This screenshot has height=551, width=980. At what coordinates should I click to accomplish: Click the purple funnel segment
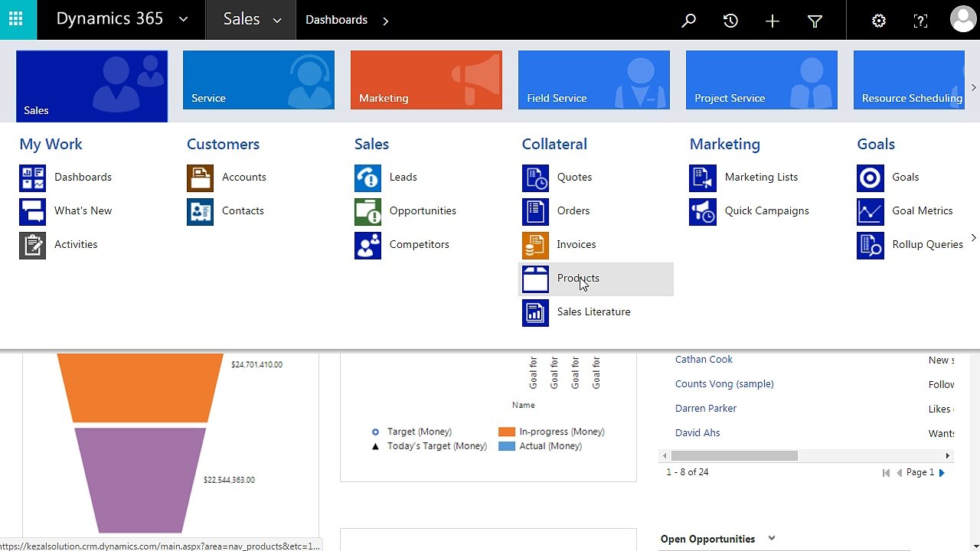tap(140, 480)
